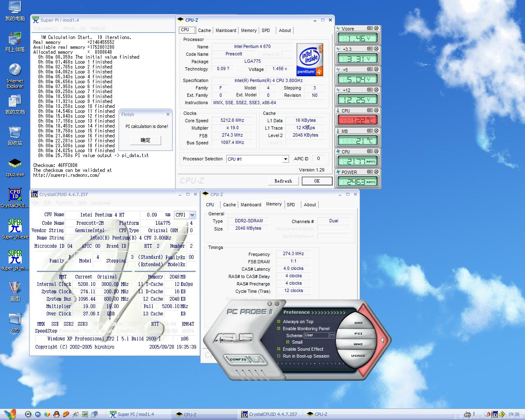The height and width of the screenshot is (420, 525).
Task: Open USAGE view in PC Probe II
Action: point(358,356)
